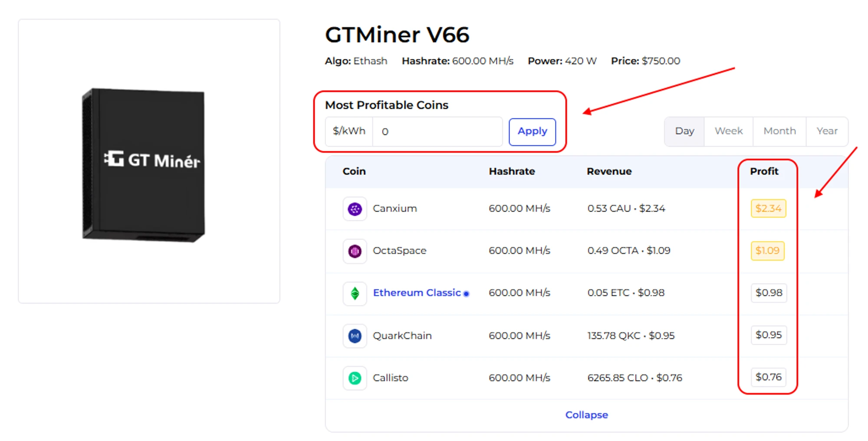Show Year profit period
The height and width of the screenshot is (441, 868).
pos(827,131)
